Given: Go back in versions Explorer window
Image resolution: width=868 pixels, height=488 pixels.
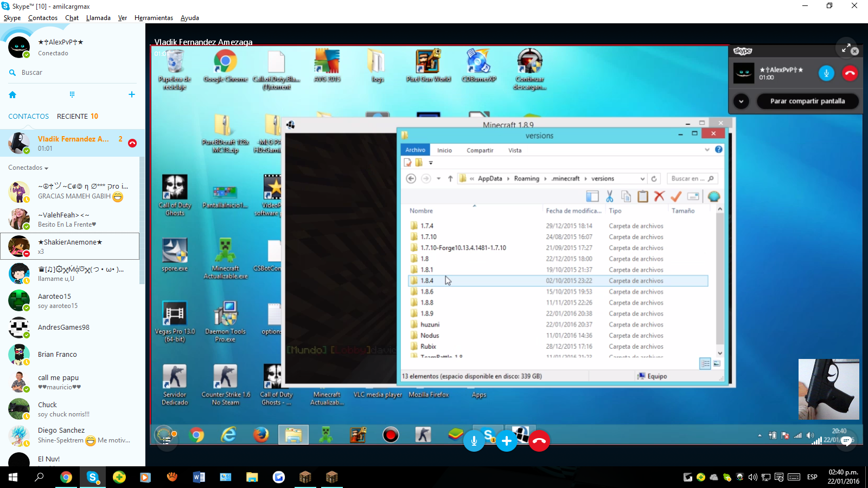Looking at the screenshot, I should tap(411, 178).
